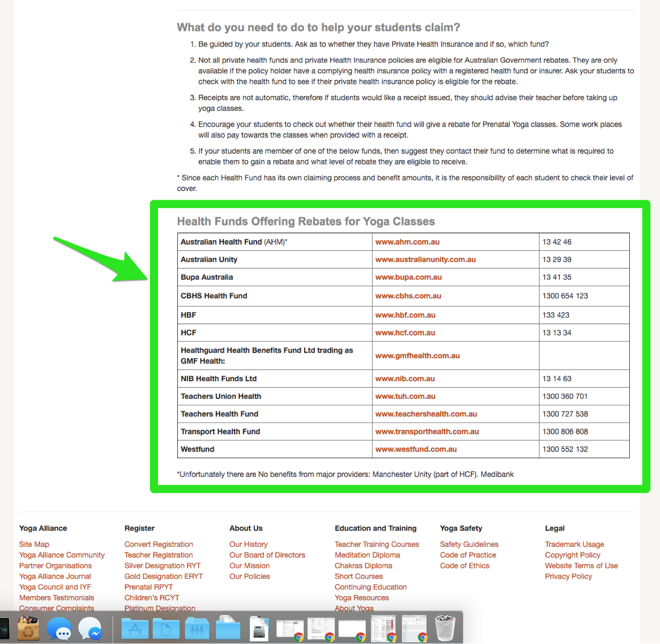Screen dimensions: 660x644
Task: Open Trademark Usage link
Action: [574, 544]
